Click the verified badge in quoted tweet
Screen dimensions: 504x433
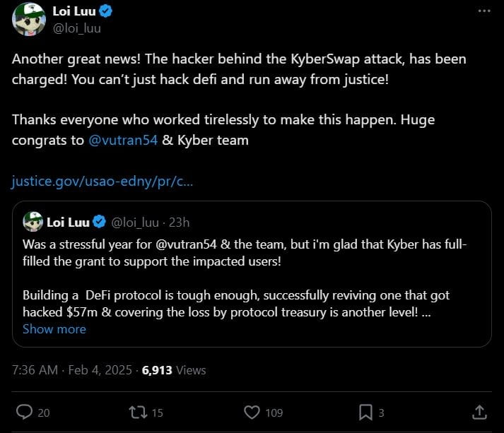pyautogui.click(x=100, y=223)
